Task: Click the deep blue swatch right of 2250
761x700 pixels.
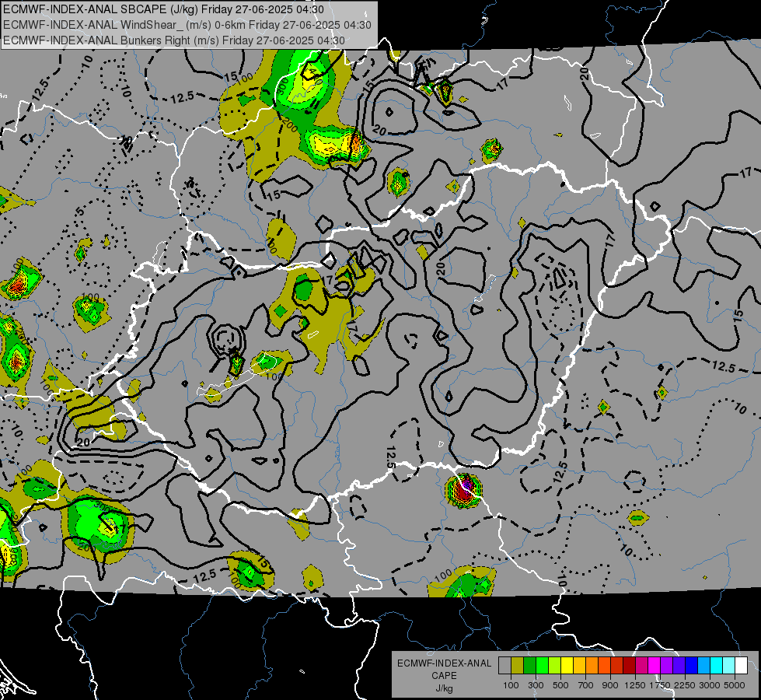Action: click(x=691, y=666)
